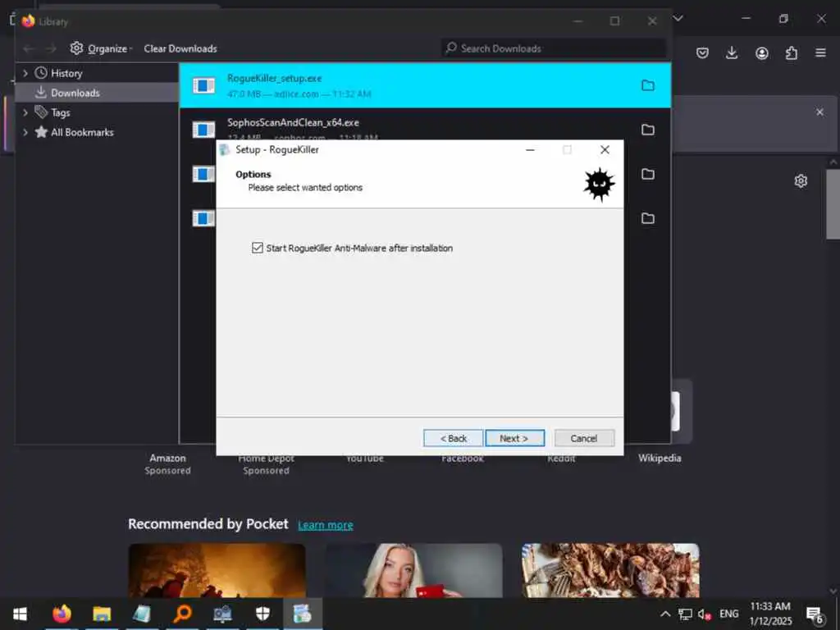Open the Wikipedia shortcut
Viewport: 840px width, 630px height.
click(660, 458)
